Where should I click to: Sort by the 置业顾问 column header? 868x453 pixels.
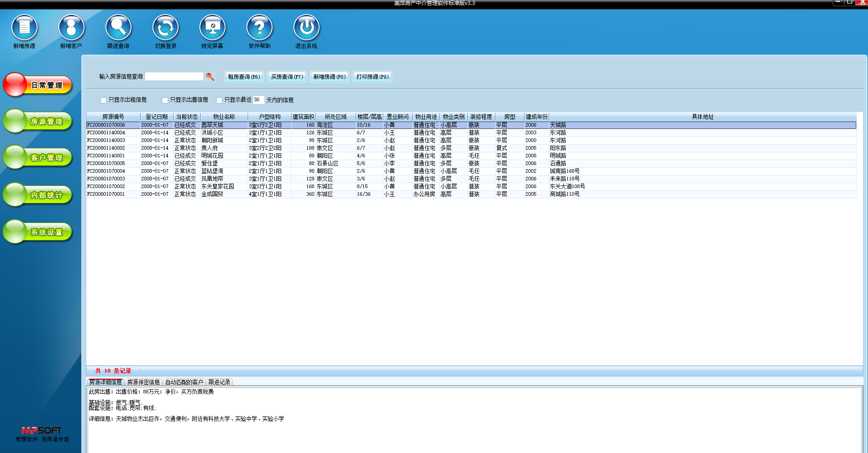[398, 117]
